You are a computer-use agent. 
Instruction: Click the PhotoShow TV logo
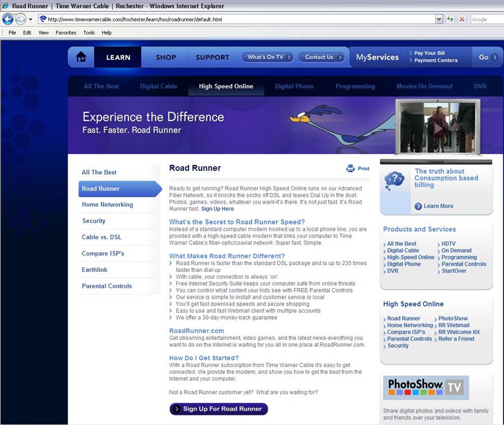(426, 388)
